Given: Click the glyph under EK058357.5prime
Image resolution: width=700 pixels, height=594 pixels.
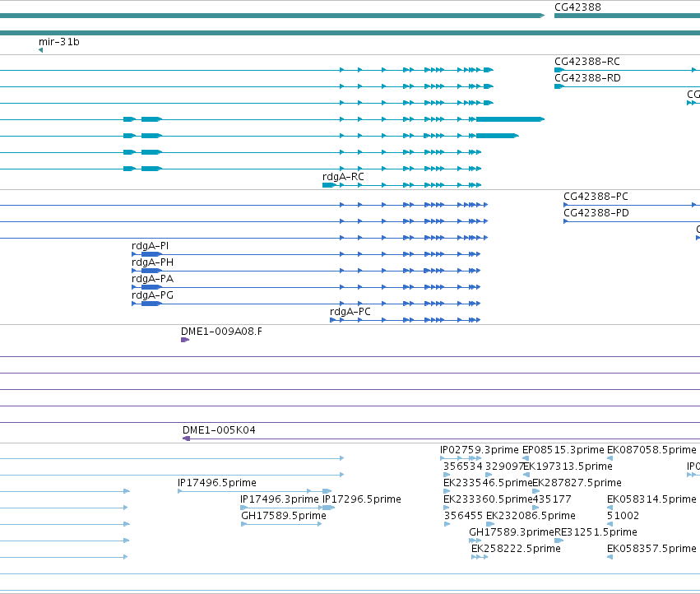Looking at the screenshot, I should [610, 557].
